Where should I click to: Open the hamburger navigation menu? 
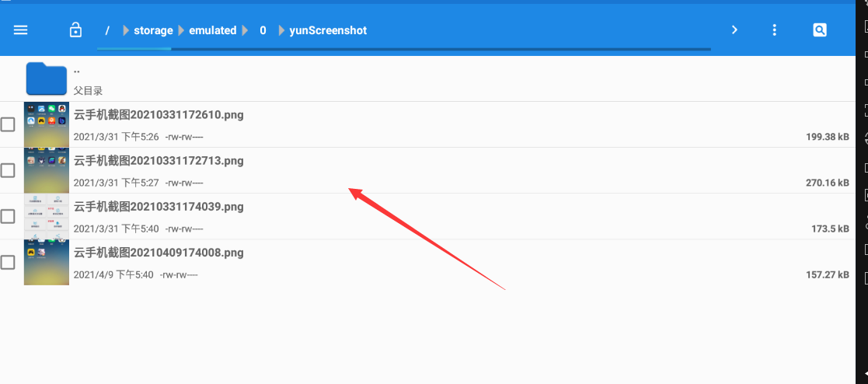[21, 30]
